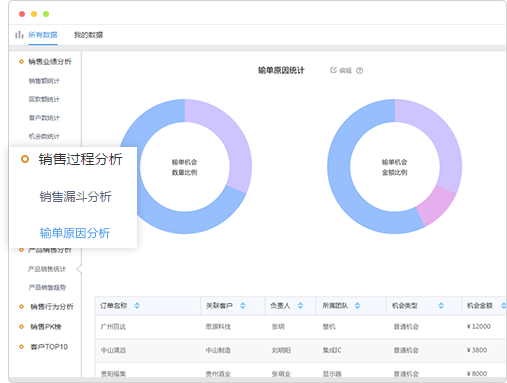Sort the table by 机会类型 column arrows
Image resolution: width=507 pixels, height=383 pixels.
pos(441,305)
